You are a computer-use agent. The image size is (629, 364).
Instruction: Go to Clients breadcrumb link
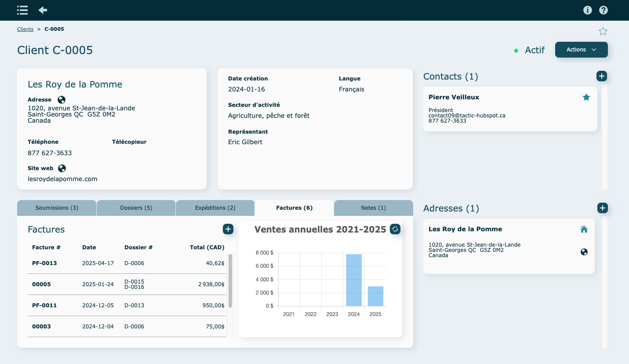25,29
